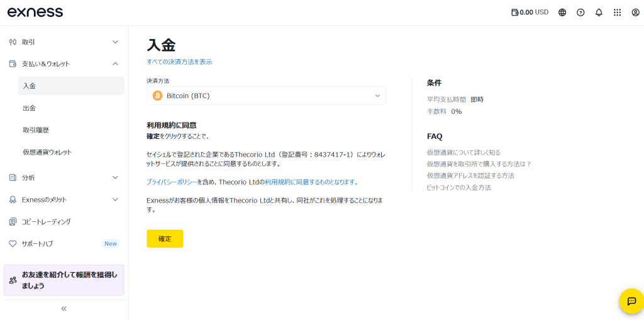644x320 pixels.
Task: Open the 利用規約に同意するものとなります link
Action: coord(312,182)
